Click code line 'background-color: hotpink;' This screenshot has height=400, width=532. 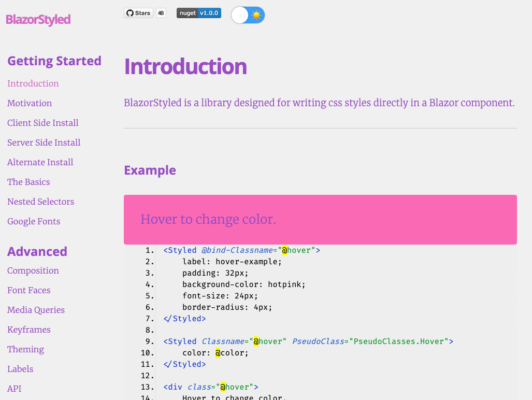[x=243, y=284]
